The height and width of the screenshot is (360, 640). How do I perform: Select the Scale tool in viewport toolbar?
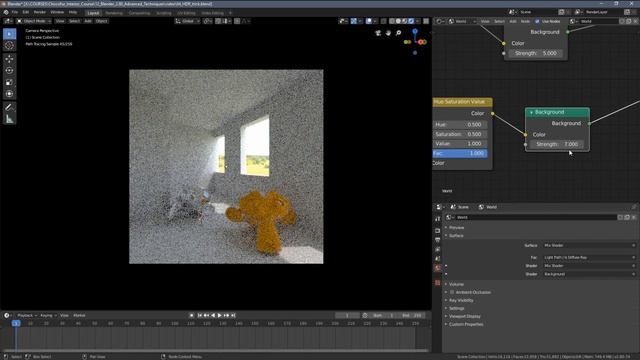click(9, 82)
